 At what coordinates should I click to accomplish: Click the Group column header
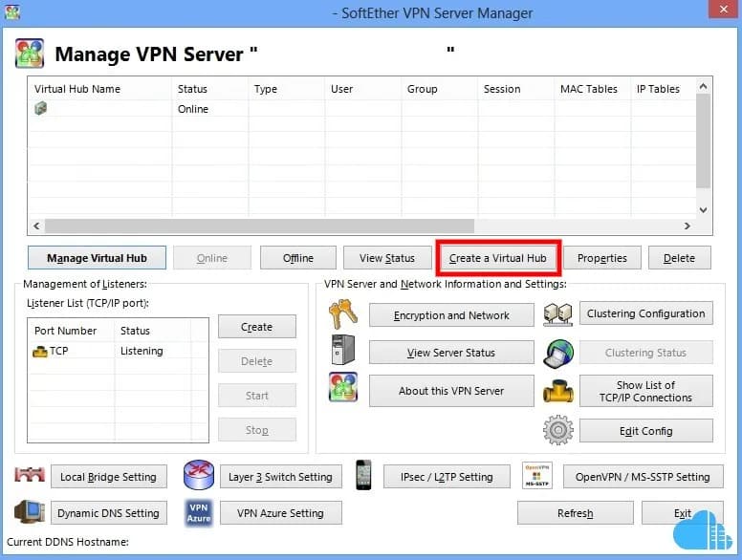[440, 89]
